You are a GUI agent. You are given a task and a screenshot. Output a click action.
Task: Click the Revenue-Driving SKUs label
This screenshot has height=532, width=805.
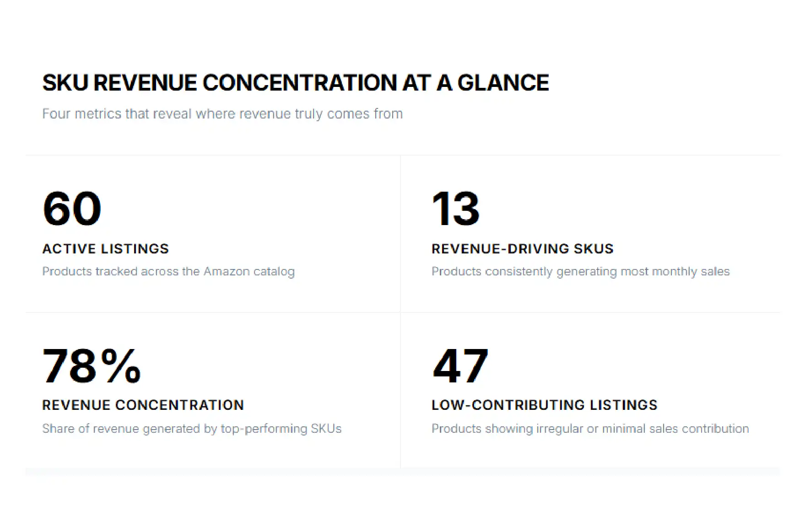tap(523, 248)
